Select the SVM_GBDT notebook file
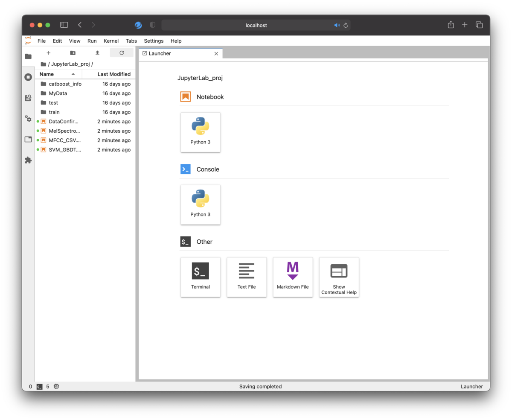The image size is (512, 420). click(x=85, y=150)
